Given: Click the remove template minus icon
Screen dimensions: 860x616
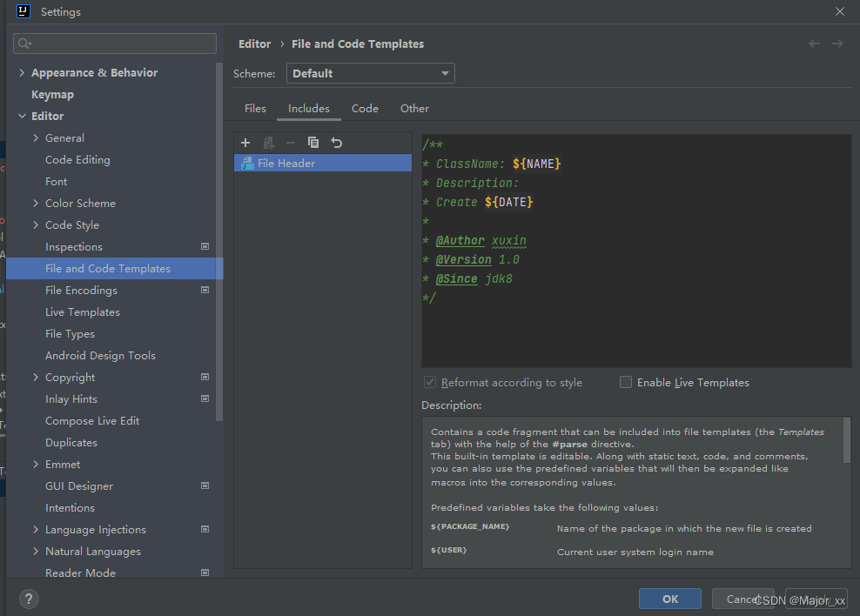Looking at the screenshot, I should [291, 143].
